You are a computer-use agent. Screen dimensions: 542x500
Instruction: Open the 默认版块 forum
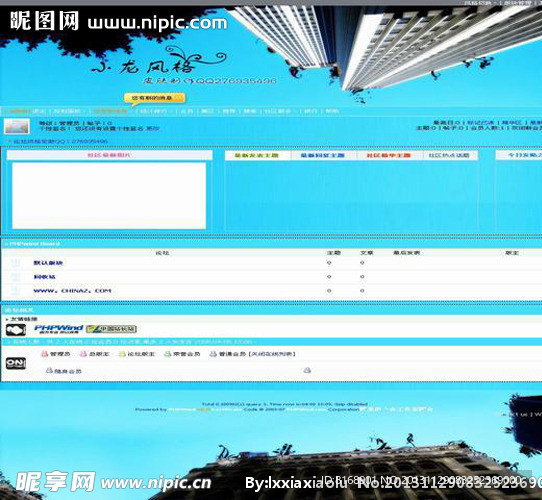pyautogui.click(x=48, y=263)
